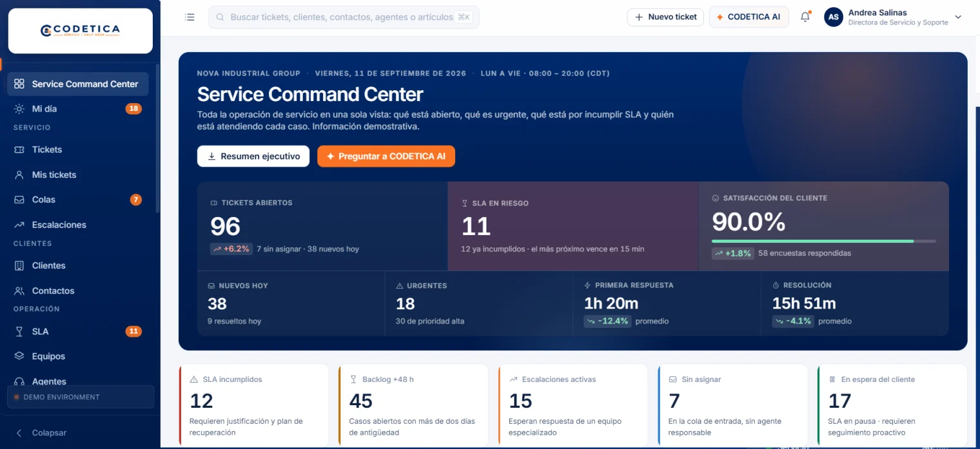Image resolution: width=980 pixels, height=449 pixels.
Task: Click the Agentes headset icon
Action: (19, 381)
